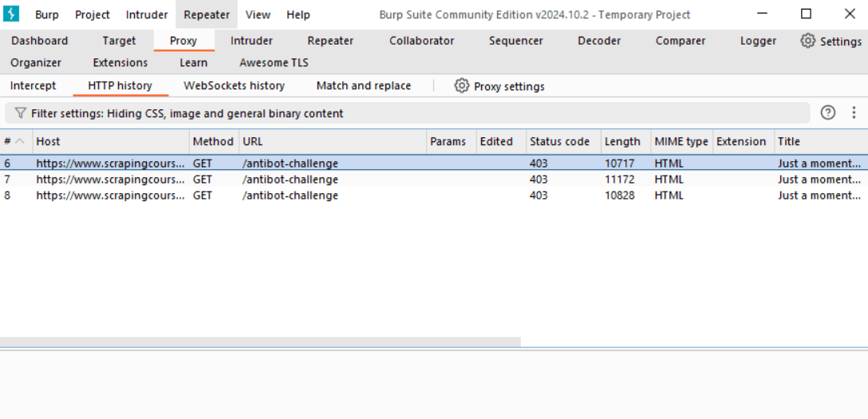Click the horizontal scrollbar under the history table
This screenshot has height=419, width=868.
[x=260, y=342]
